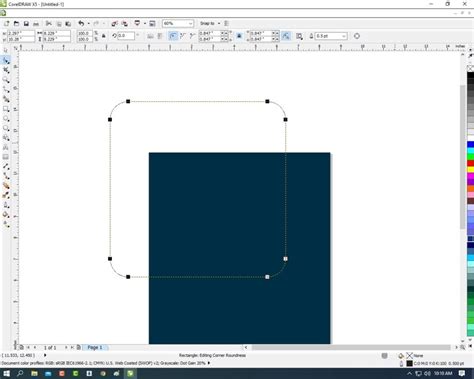Screen dimensions: 474x379
Task: Open File Explorer from taskbar
Action: [34, 373]
